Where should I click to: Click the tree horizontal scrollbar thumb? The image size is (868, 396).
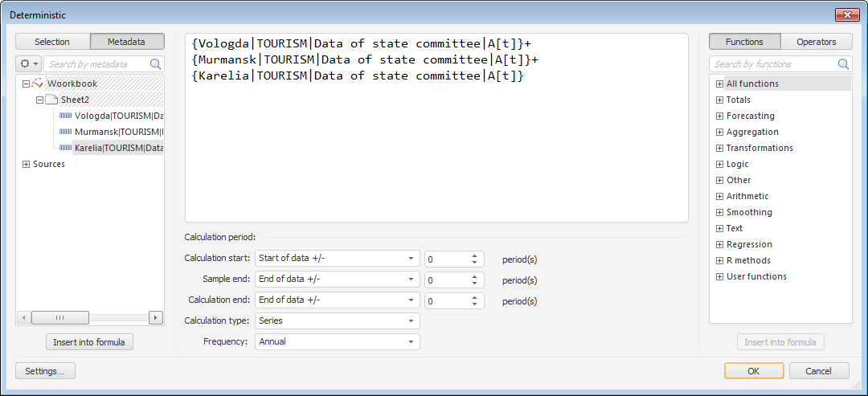(60, 317)
